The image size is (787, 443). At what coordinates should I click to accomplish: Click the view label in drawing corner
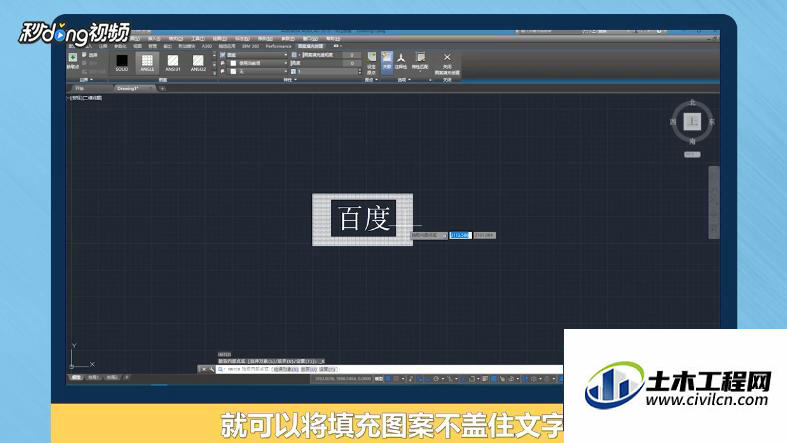tap(85, 98)
